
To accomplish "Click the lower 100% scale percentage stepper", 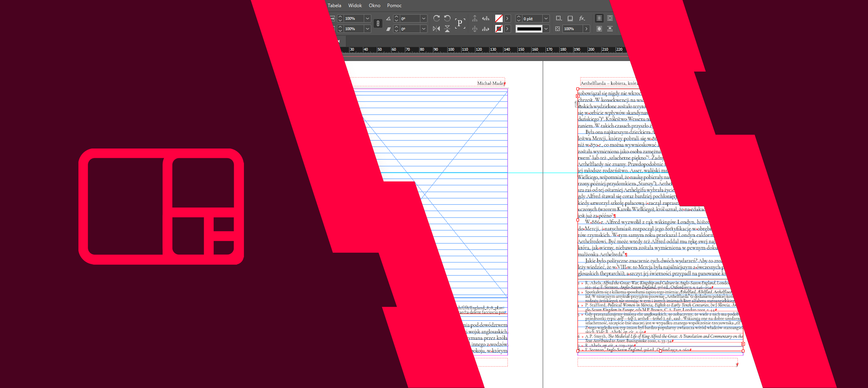I will (x=340, y=29).
